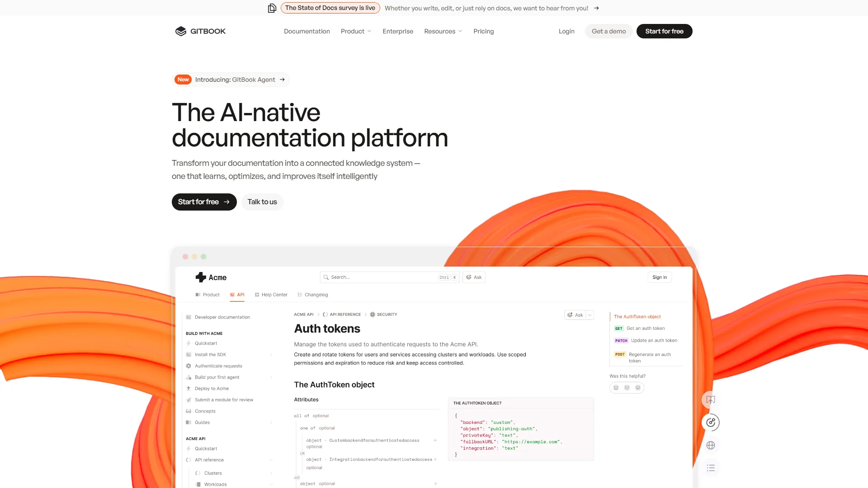This screenshot has width=868, height=488.
Task: Click the list icon on right edge
Action: [711, 468]
